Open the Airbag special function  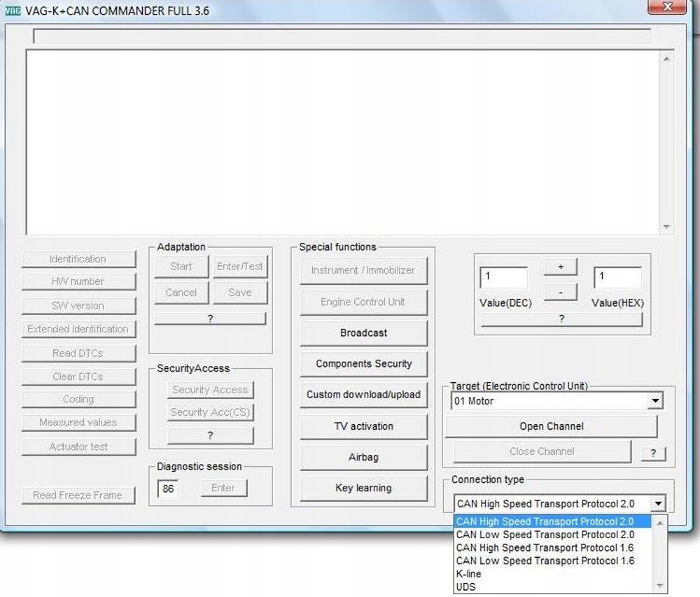click(x=363, y=457)
